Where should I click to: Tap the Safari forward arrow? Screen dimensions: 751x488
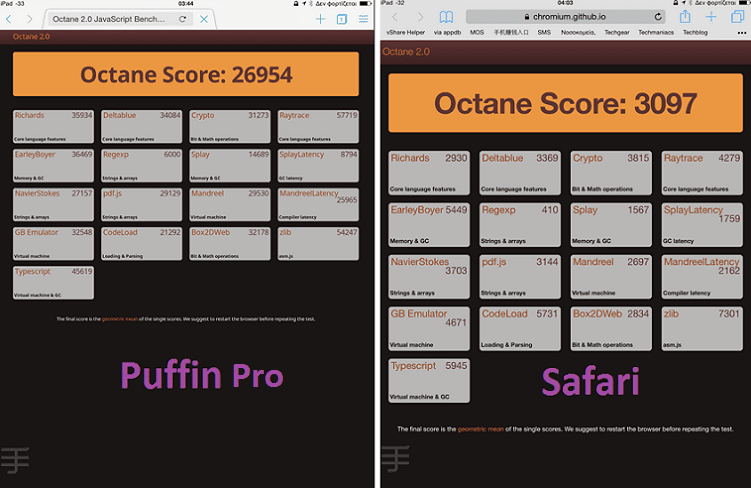(x=420, y=17)
